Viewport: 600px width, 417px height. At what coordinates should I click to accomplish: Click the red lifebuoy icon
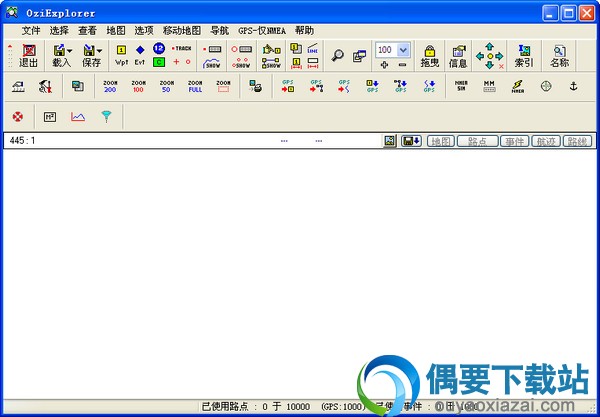[18, 117]
